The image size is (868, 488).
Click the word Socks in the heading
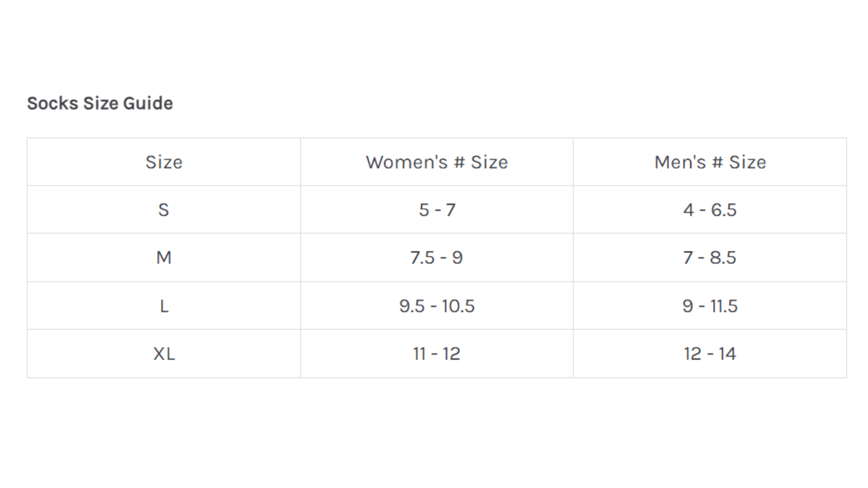[x=53, y=103]
